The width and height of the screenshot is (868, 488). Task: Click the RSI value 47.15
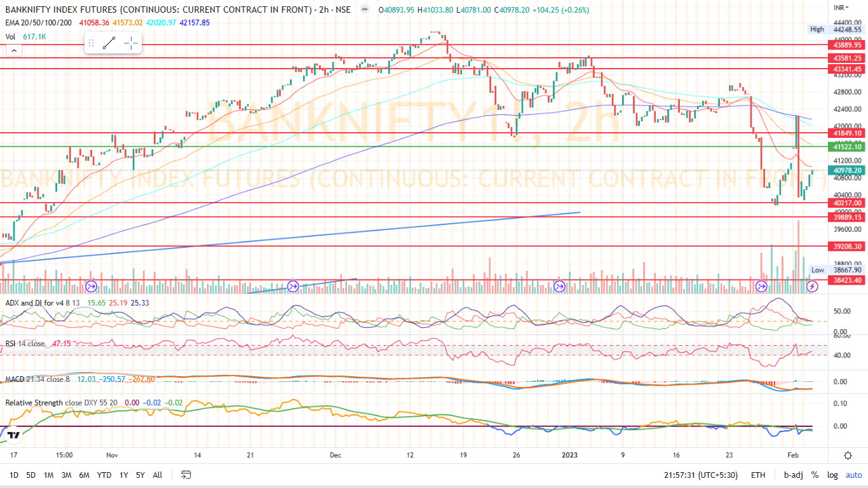62,343
